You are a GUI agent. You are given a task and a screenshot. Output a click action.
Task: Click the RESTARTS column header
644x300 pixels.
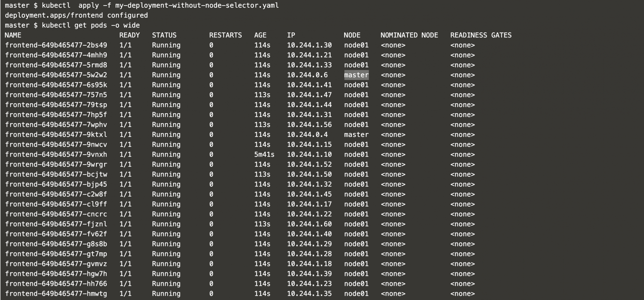(225, 35)
